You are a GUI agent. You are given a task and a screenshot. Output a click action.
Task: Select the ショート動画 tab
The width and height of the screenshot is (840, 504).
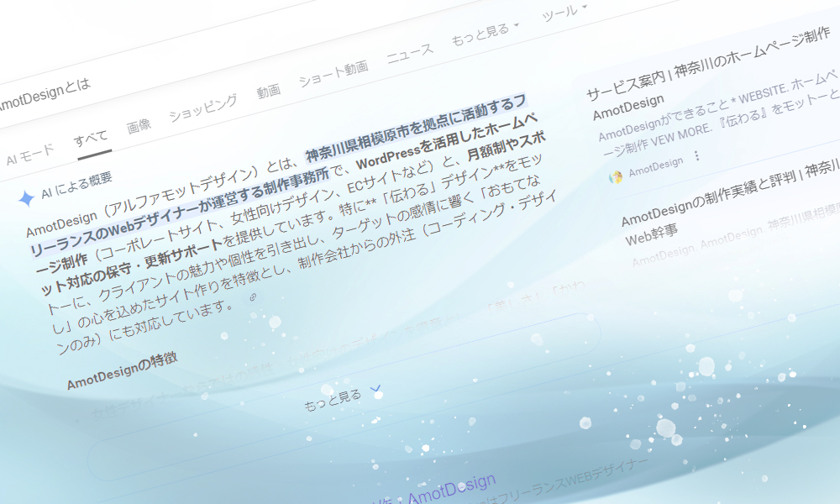[333, 75]
